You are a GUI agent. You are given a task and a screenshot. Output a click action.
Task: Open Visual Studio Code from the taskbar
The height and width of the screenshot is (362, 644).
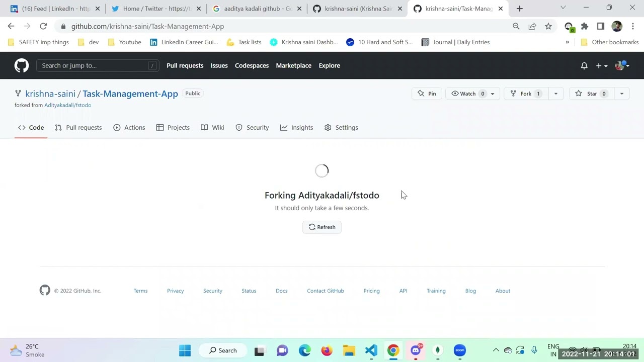coord(371,350)
